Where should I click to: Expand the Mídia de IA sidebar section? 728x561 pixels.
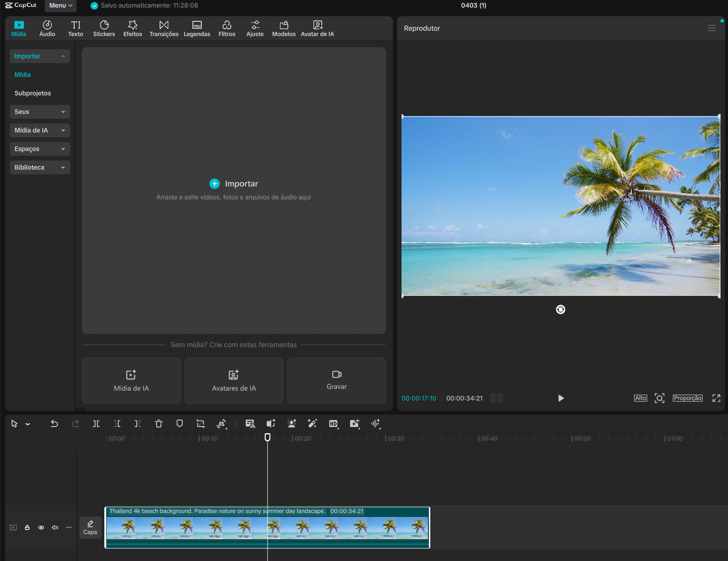click(39, 130)
